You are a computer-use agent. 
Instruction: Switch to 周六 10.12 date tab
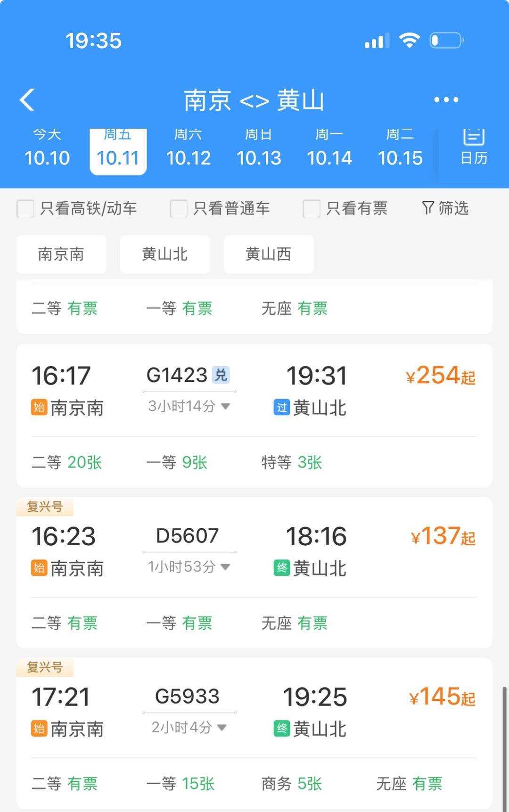(189, 150)
